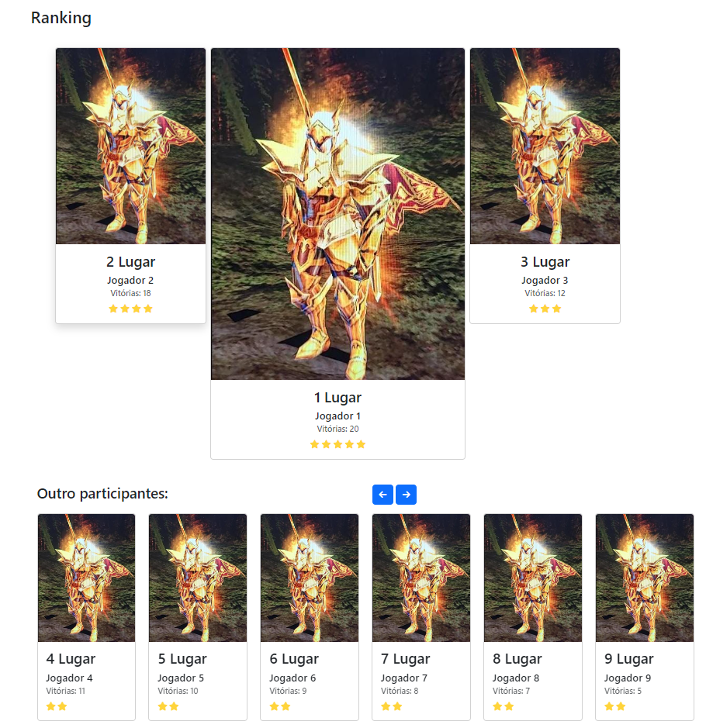The width and height of the screenshot is (706, 728).
Task: Select the 5 Lugar card image
Action: [198, 578]
